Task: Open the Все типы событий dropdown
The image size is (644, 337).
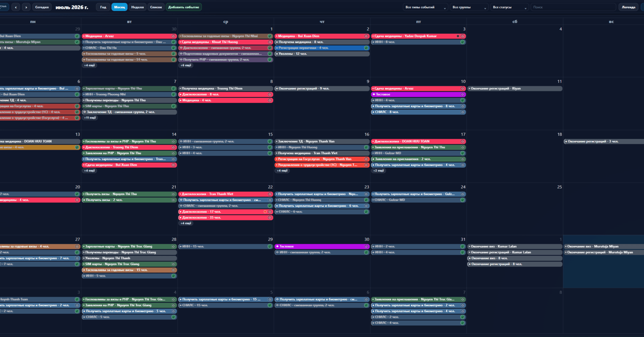Action: coord(425,7)
